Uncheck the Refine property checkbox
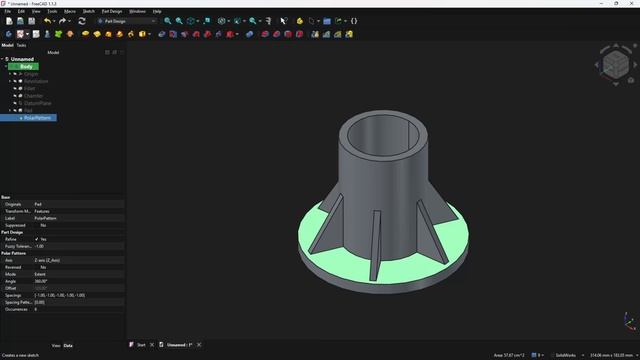The height and width of the screenshot is (360, 640). click(37, 239)
